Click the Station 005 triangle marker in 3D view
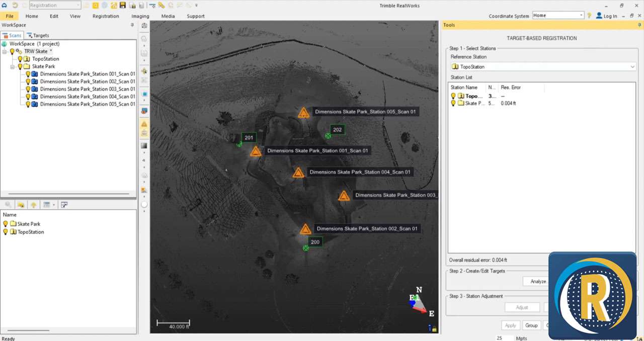Screen dimensions: 644x341 click(x=303, y=113)
